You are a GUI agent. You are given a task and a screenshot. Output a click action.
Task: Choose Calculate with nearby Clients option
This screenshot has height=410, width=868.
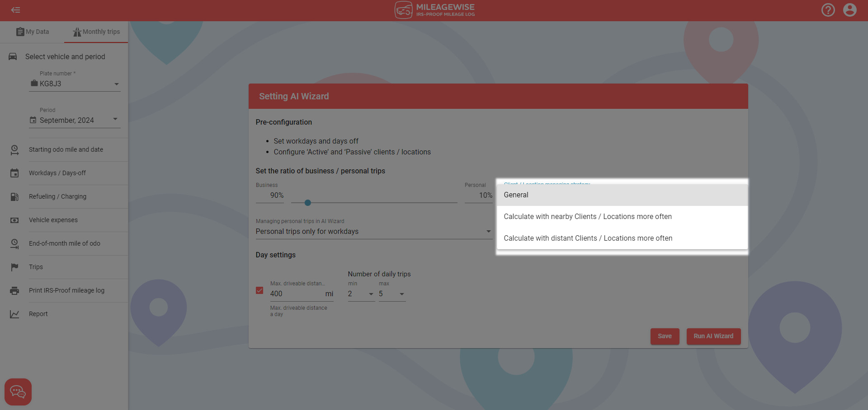[622, 217]
